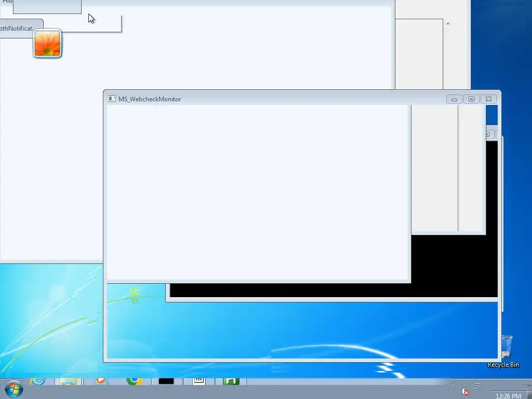Maximize the MS_WebcheckMonitor window
Image resolution: width=532 pixels, height=399 pixels.
[471, 99]
